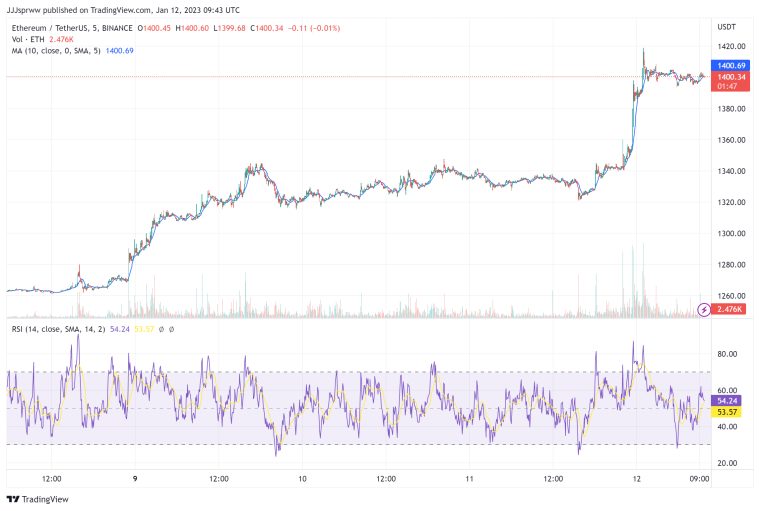Click the USDT currency label on price scale
760x511 pixels.
727,27
